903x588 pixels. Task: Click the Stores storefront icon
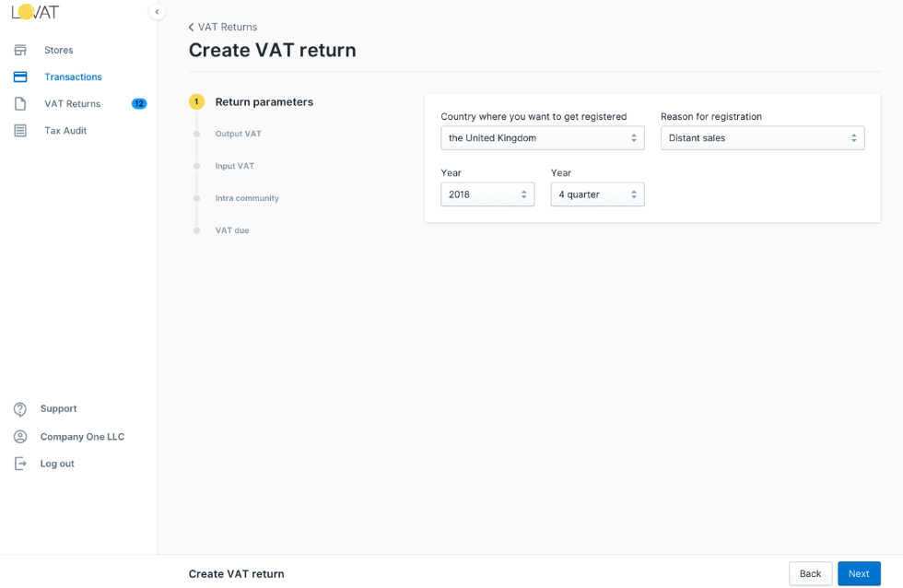20,50
